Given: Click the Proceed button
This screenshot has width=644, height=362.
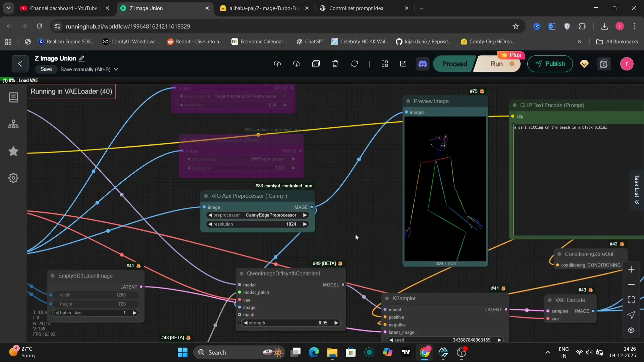Looking at the screenshot, I should (x=454, y=64).
